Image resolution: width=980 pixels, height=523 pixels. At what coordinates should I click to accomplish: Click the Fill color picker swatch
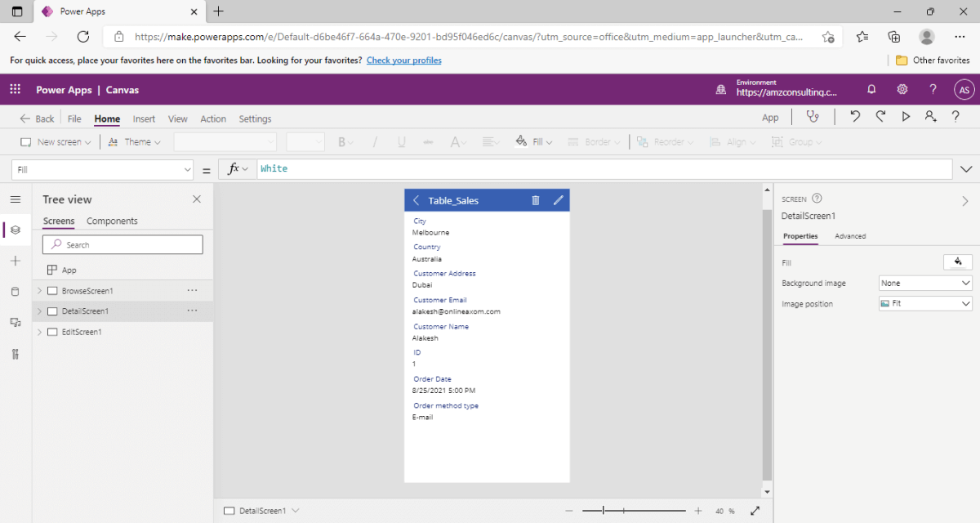point(957,262)
